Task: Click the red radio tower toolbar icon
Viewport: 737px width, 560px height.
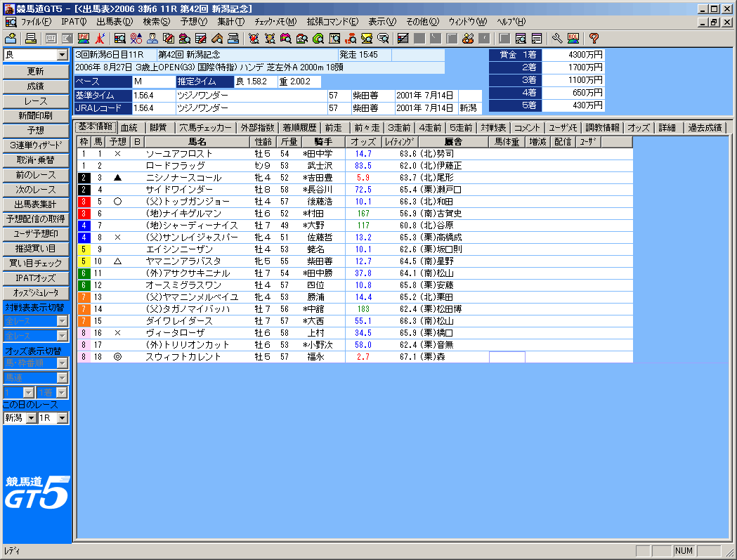Action: (100, 38)
